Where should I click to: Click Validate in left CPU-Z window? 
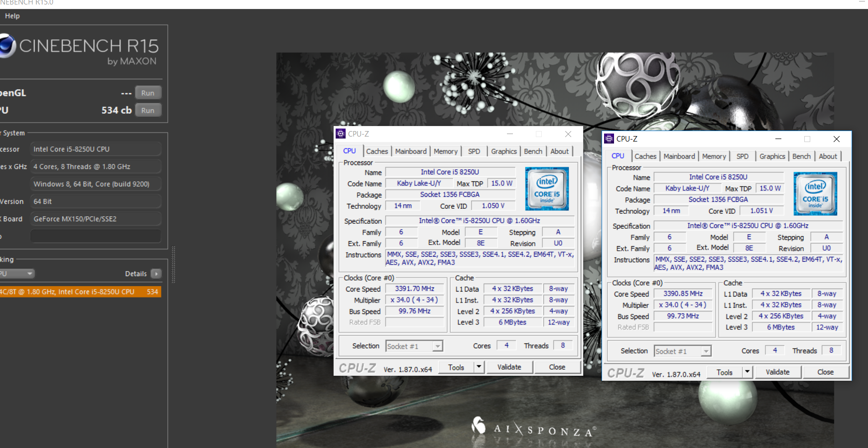point(509,367)
